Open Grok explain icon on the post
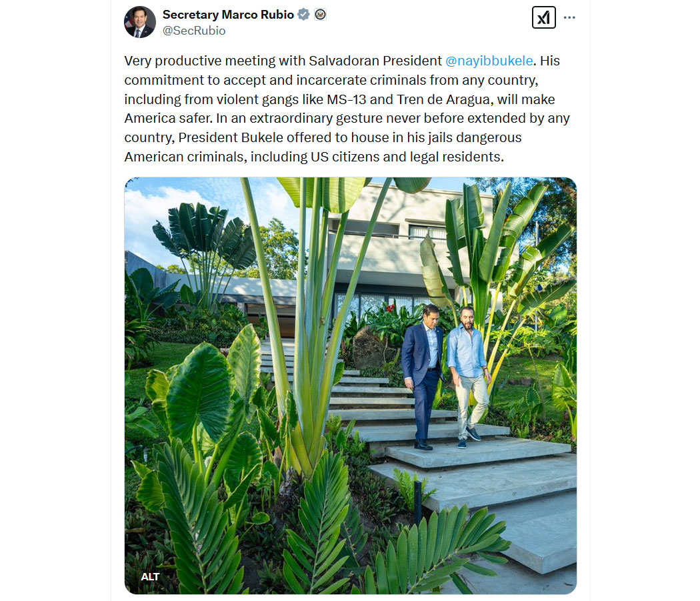This screenshot has width=700, height=601. (544, 17)
